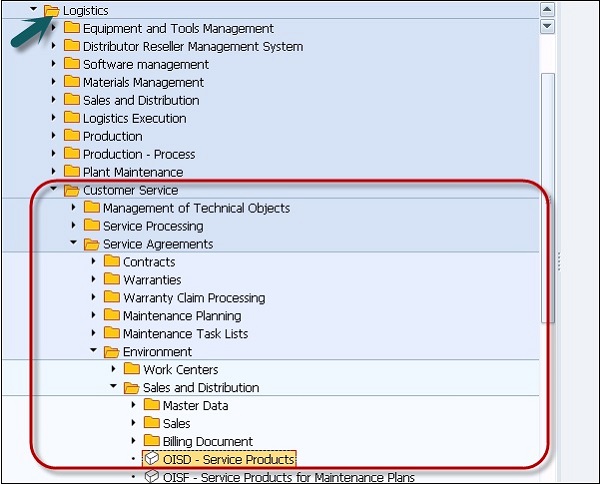Collapse the Environment node arrow
This screenshot has height=484, width=600.
94,351
